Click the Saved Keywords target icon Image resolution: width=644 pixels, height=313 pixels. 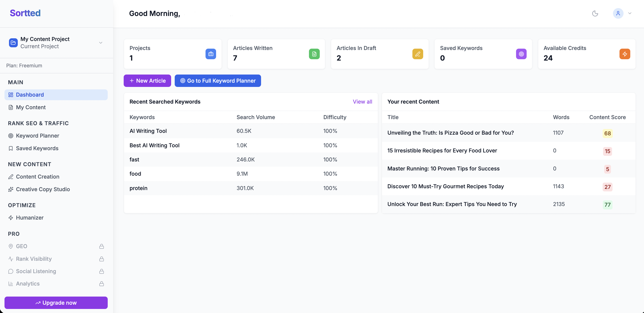click(521, 54)
